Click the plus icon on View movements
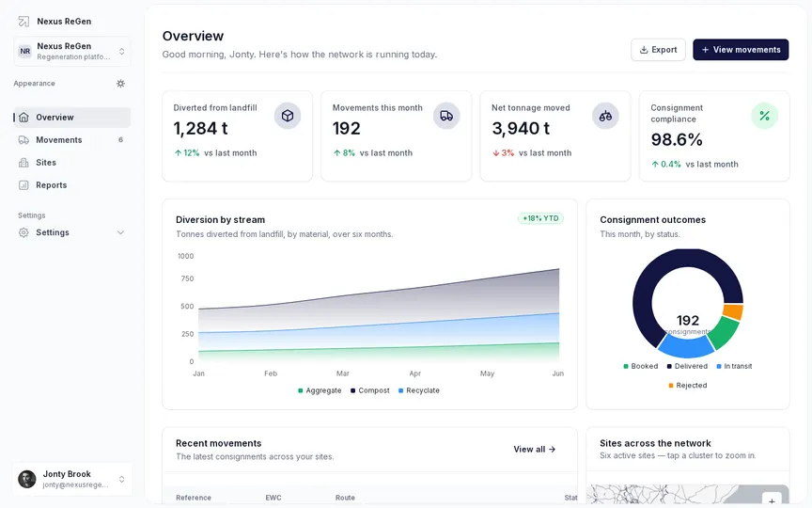This screenshot has height=508, width=812. (705, 50)
